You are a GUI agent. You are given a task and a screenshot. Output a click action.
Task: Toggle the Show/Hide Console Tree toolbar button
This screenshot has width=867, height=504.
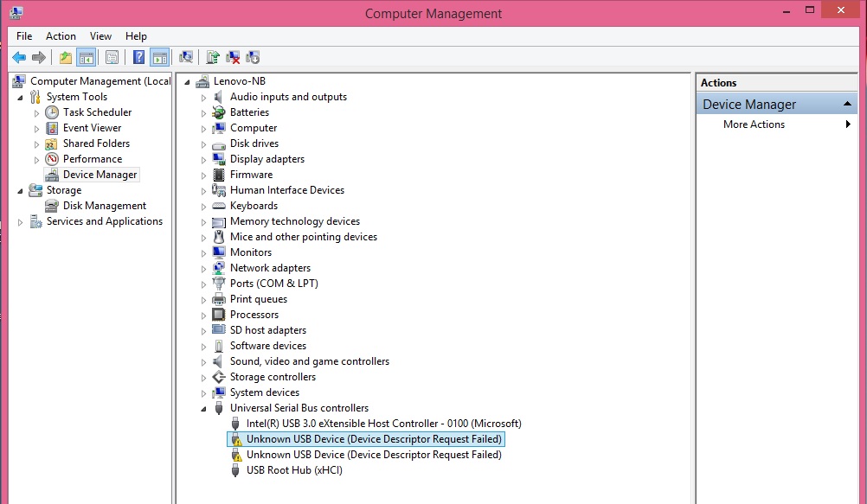(87, 57)
